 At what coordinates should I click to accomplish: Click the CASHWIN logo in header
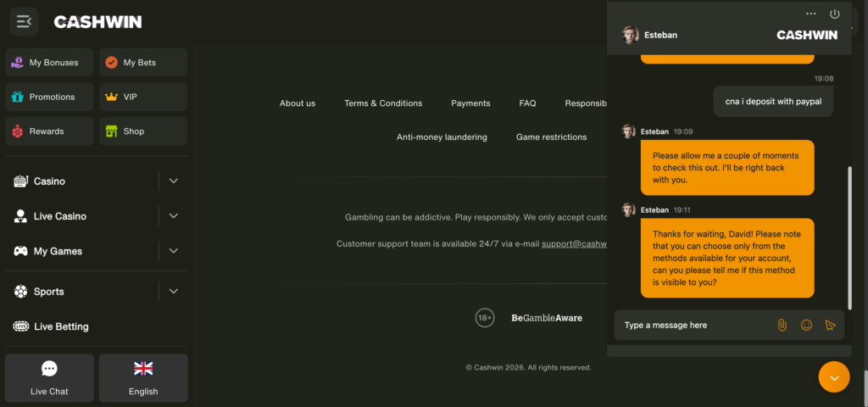coord(98,22)
